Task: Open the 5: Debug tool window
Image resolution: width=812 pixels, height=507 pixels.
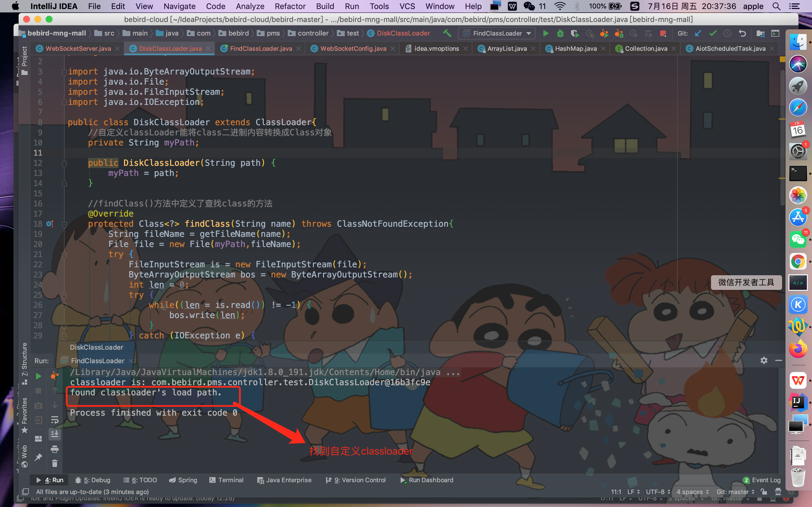Action: [x=93, y=480]
